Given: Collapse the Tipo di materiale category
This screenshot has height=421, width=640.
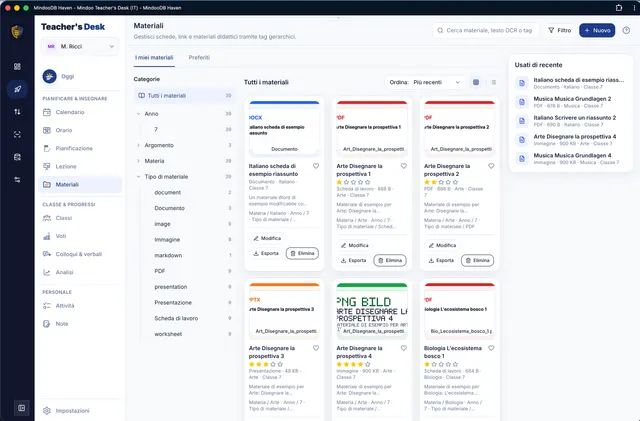Looking at the screenshot, I should (x=138, y=177).
